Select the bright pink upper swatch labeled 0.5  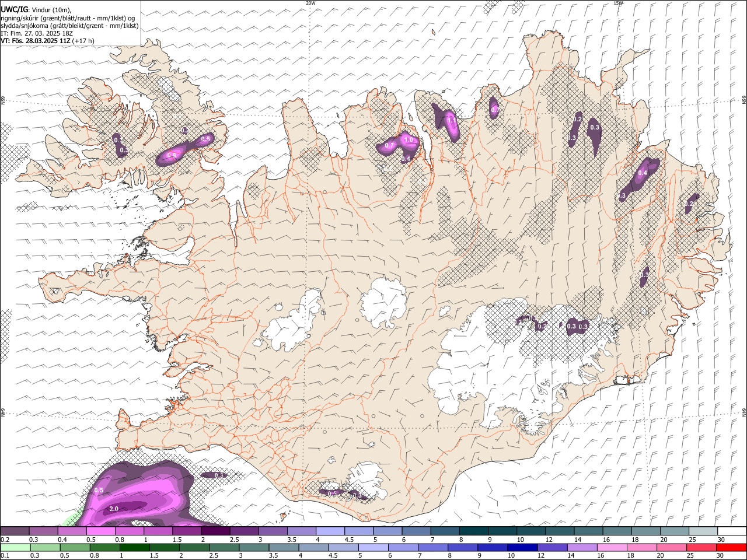coord(100,531)
